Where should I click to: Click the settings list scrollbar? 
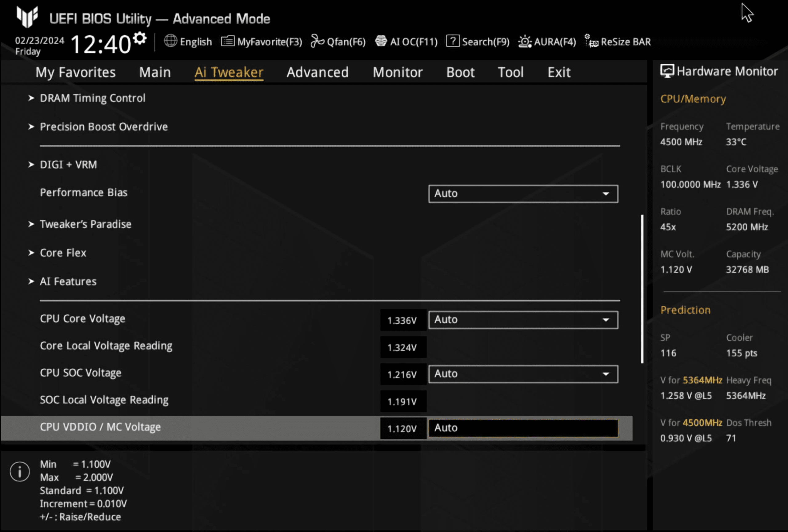pos(642,289)
